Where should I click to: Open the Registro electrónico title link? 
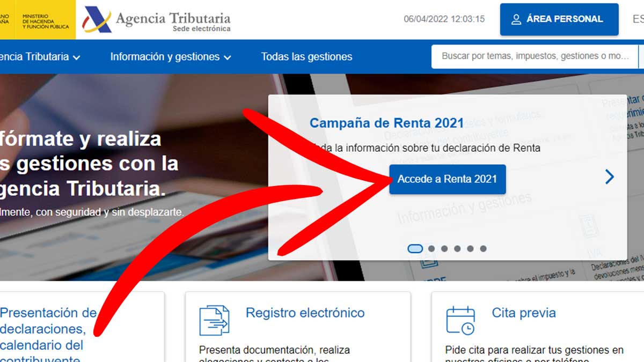coord(305,313)
